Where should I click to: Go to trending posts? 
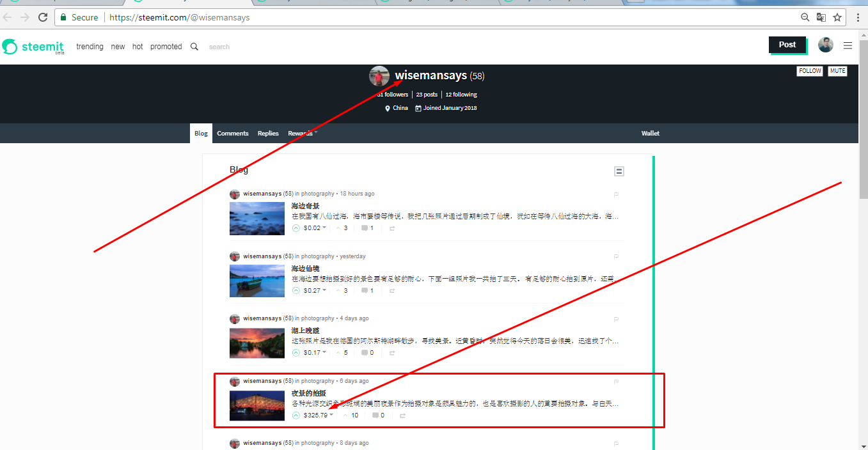point(90,47)
